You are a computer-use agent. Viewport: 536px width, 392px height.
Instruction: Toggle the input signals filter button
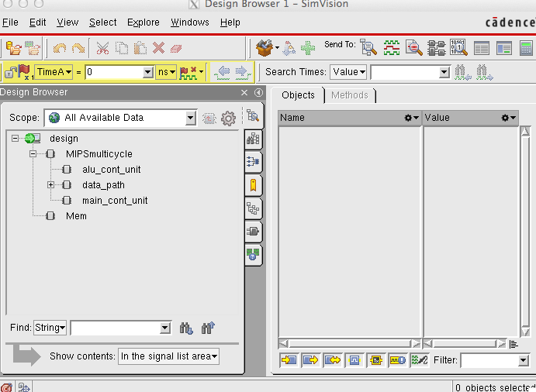point(289,360)
